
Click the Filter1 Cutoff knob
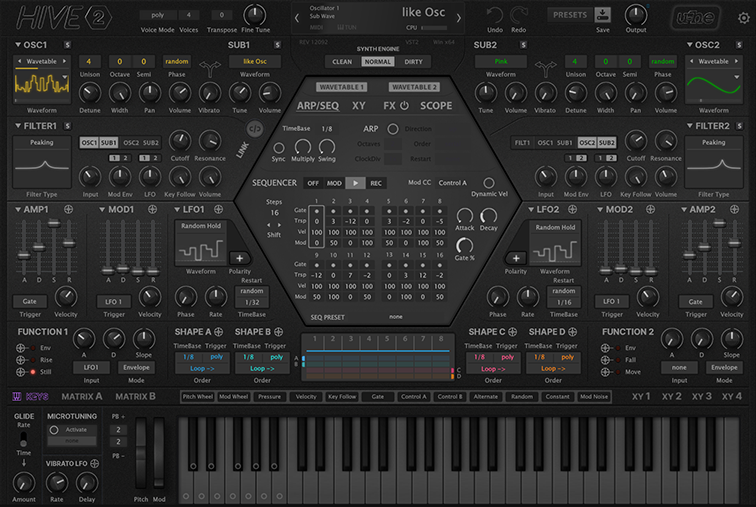coord(180,141)
